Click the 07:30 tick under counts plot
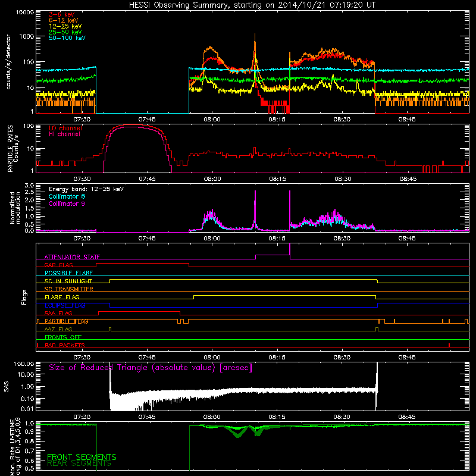Viewport: 476px width, 476px height. click(82, 120)
